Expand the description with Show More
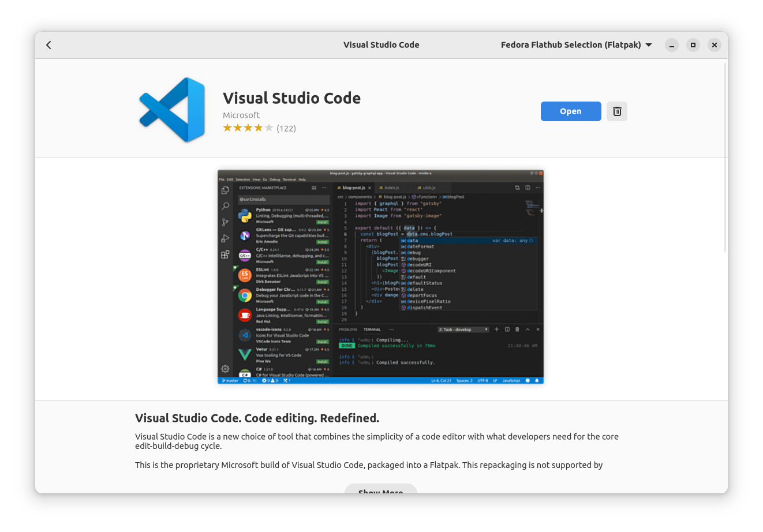Screen dimensions: 763x532 point(381,489)
